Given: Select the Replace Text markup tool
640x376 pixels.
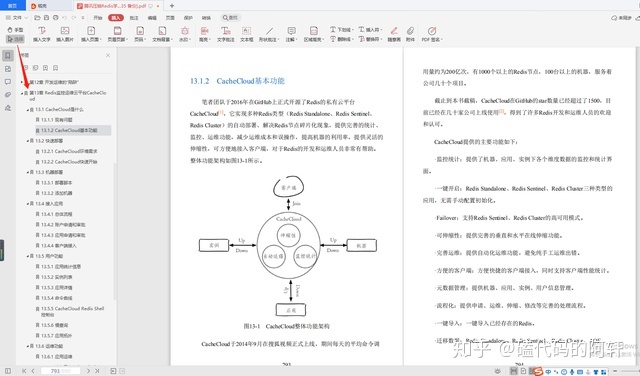Looking at the screenshot, I should (371, 39).
